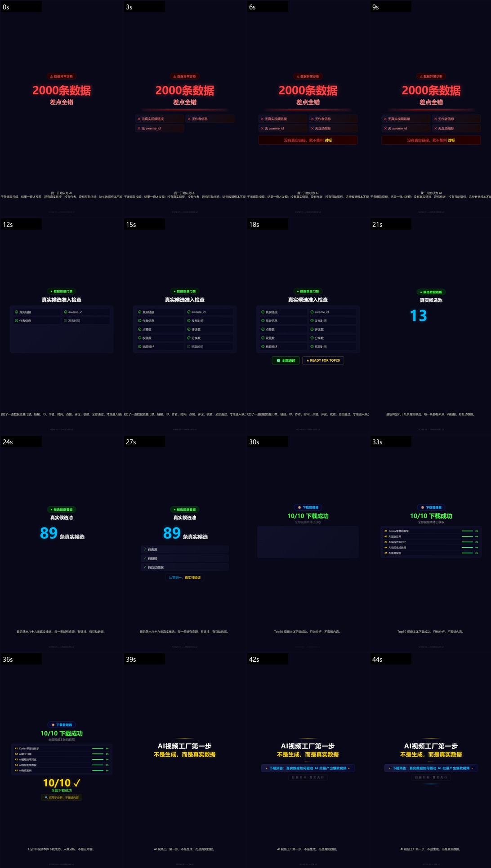Select the 无 aweme_id chip in the 3s frame
This screenshot has width=491, height=868.
[x=160, y=128]
